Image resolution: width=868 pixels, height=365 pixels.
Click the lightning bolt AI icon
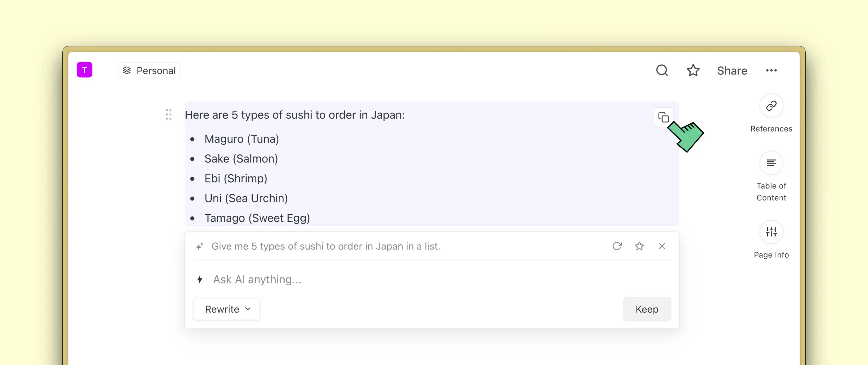click(x=200, y=279)
